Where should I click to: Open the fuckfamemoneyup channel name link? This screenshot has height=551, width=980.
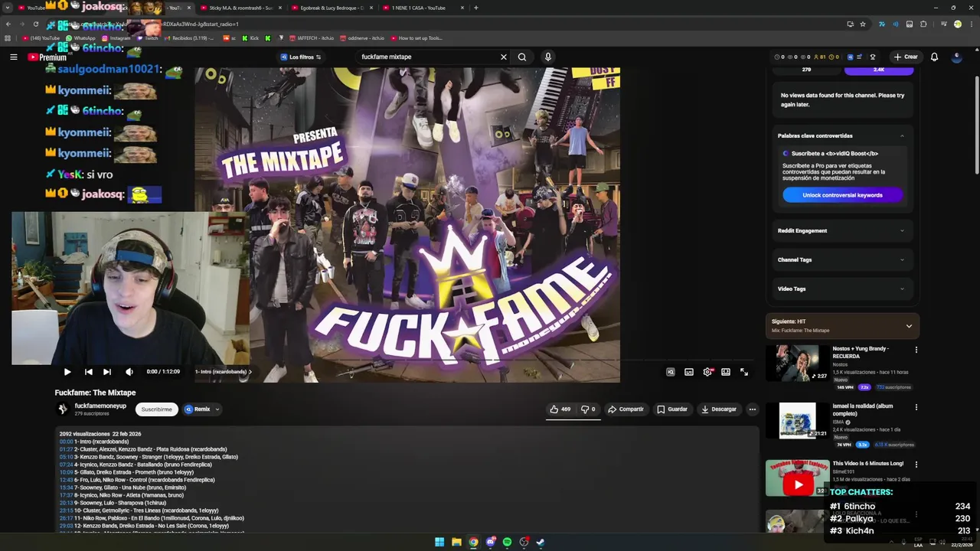[x=100, y=406]
